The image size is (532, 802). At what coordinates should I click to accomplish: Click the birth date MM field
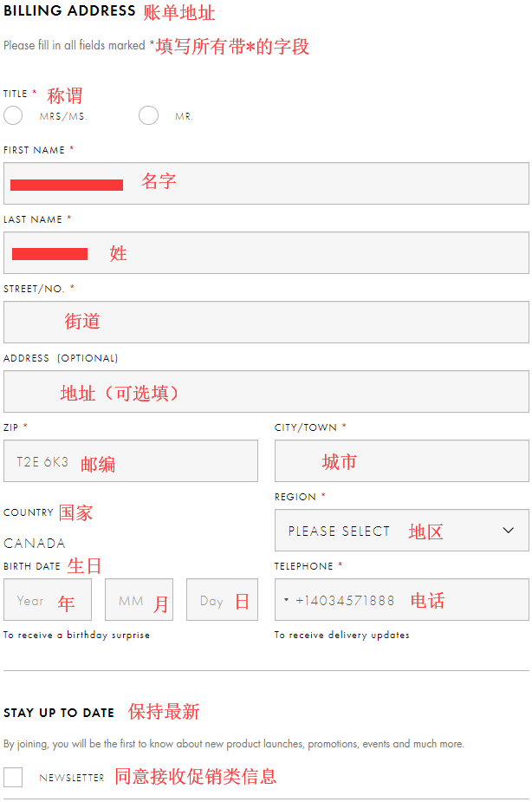point(139,599)
